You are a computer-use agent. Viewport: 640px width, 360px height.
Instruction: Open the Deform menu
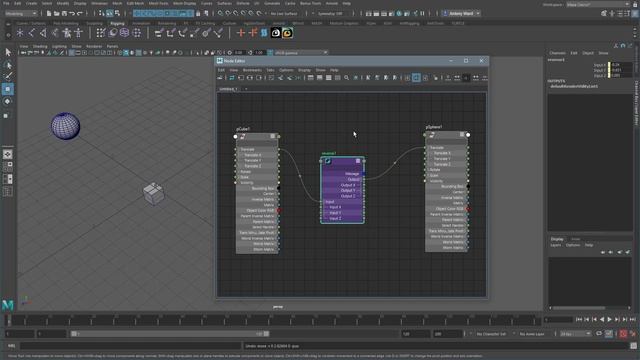click(x=243, y=3)
